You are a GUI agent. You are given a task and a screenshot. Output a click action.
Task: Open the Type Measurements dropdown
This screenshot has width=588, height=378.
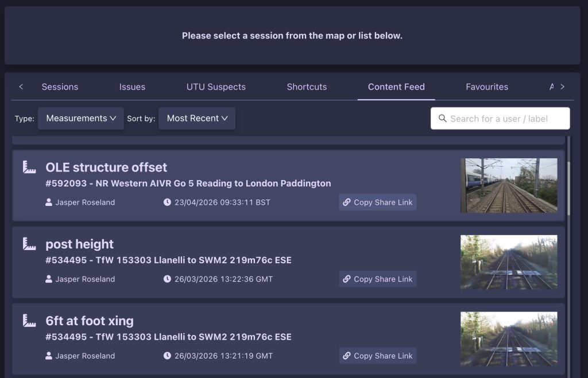click(80, 118)
